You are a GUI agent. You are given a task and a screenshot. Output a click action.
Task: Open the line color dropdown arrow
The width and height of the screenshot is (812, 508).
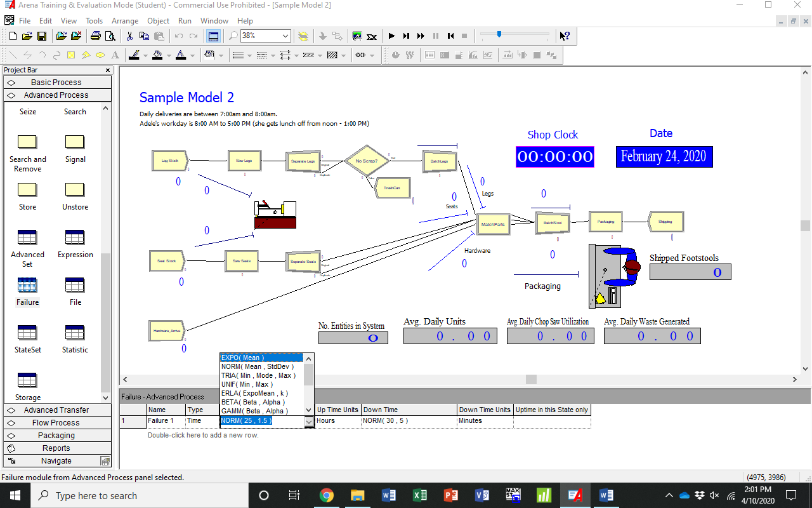coord(145,55)
